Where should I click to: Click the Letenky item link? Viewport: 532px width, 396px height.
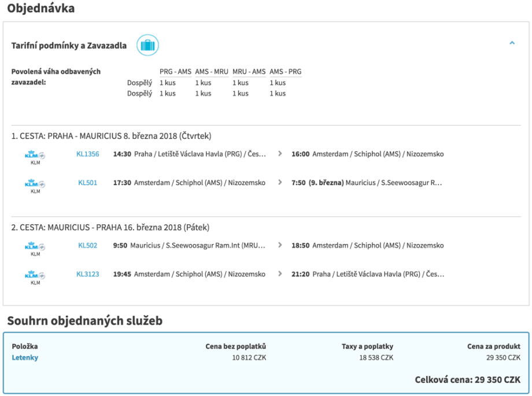point(25,358)
